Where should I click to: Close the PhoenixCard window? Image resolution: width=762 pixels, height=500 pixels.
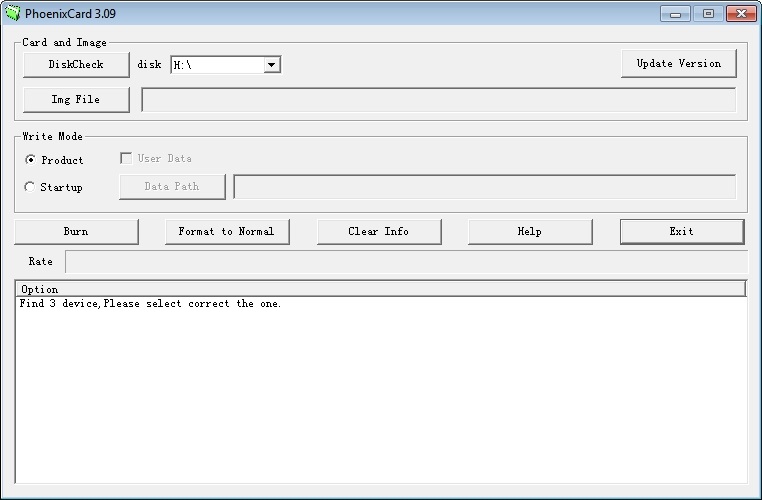pos(741,14)
